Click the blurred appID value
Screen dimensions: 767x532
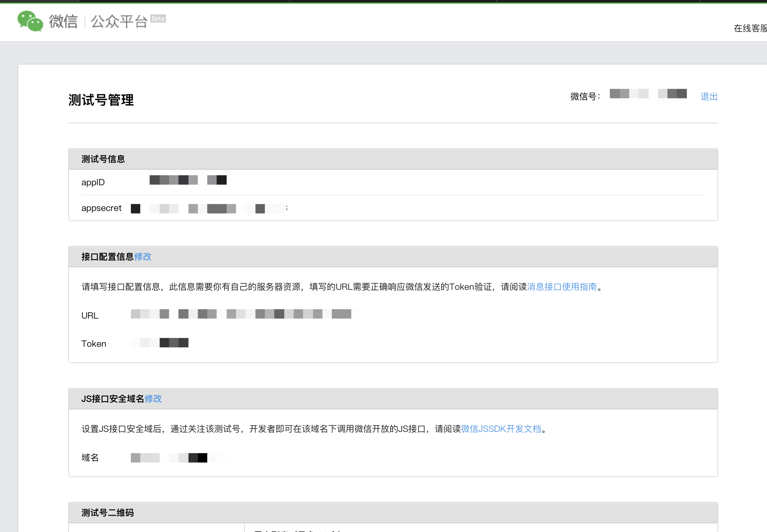click(x=188, y=180)
